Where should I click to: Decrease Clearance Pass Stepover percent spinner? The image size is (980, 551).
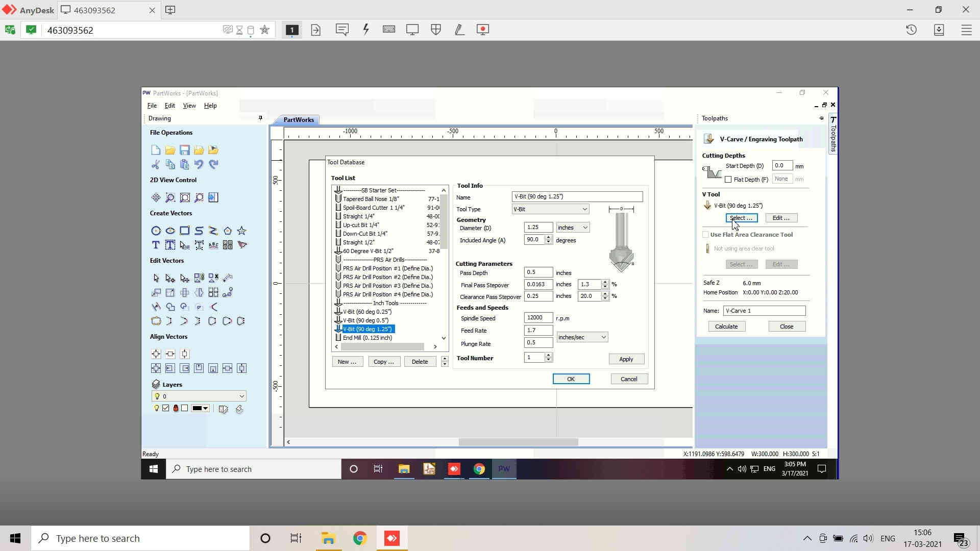(605, 298)
